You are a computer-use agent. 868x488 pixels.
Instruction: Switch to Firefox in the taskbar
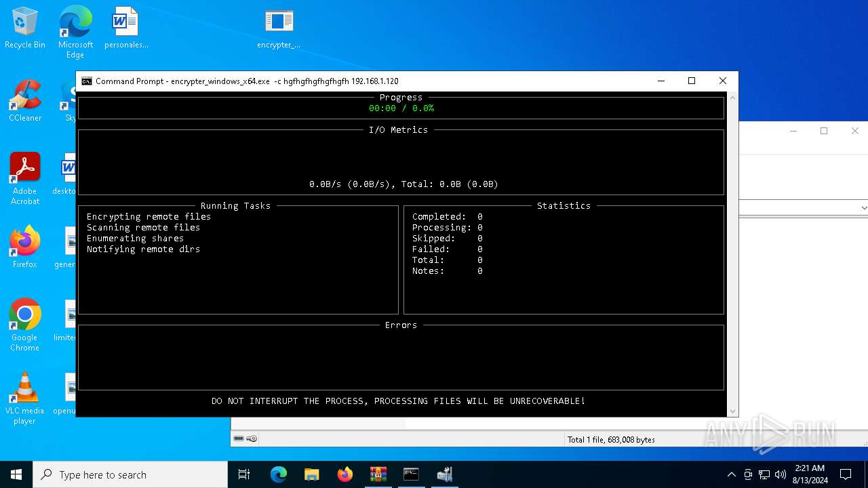(344, 474)
